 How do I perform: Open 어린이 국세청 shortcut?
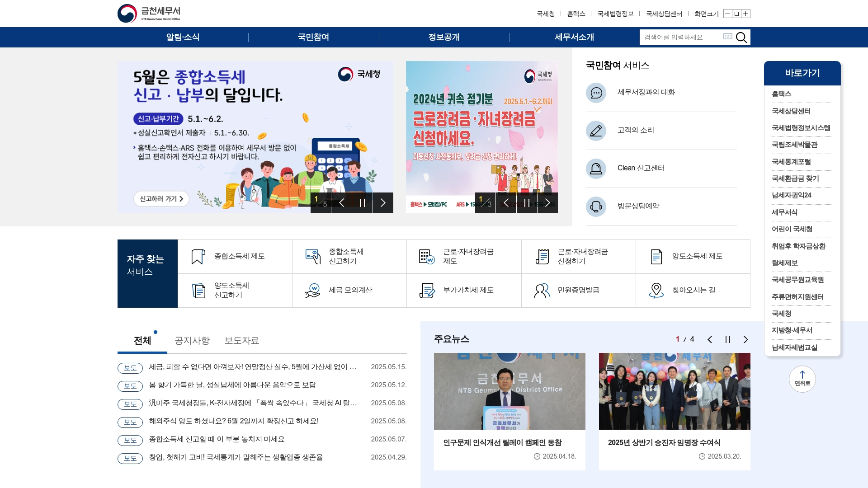pos(792,229)
